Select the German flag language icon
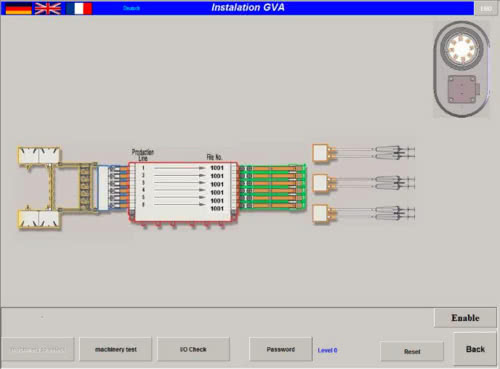 tap(19, 8)
